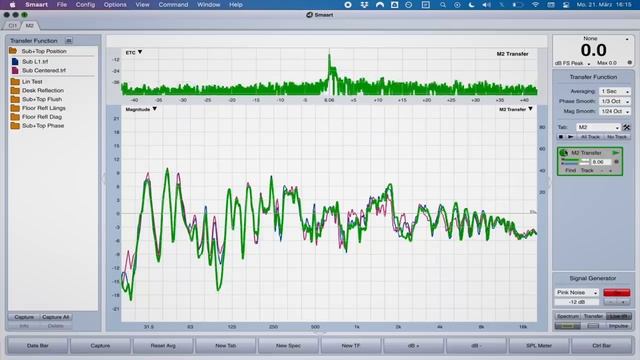Open measurement config wrench-hammer icon

(627, 127)
